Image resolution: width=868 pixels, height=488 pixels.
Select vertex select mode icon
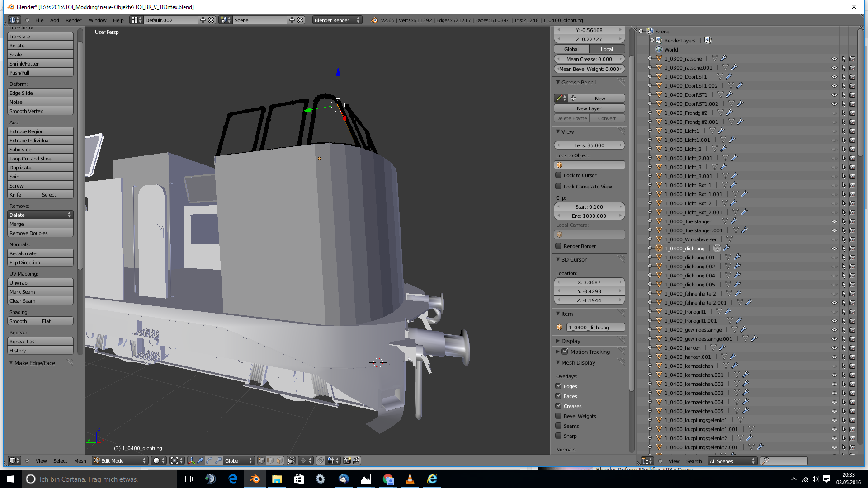coord(262,460)
